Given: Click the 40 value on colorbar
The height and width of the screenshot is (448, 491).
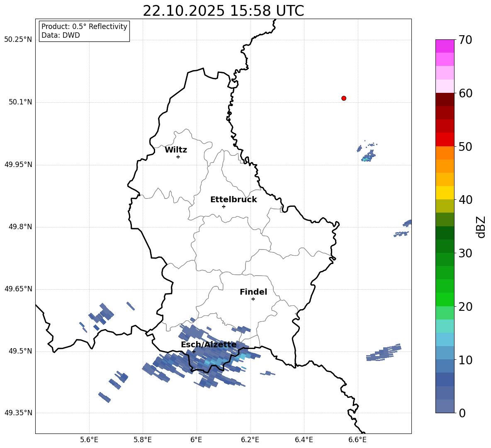Looking at the screenshot, I should (465, 200).
